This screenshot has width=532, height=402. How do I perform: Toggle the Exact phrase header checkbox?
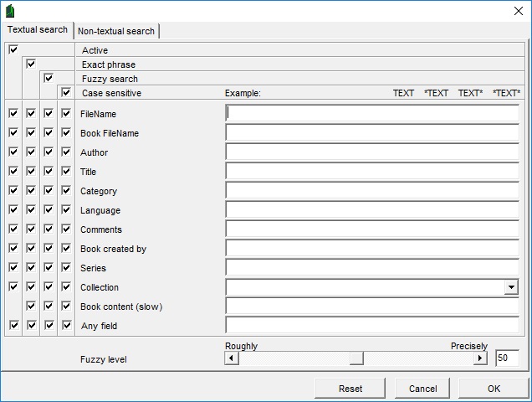tap(31, 64)
